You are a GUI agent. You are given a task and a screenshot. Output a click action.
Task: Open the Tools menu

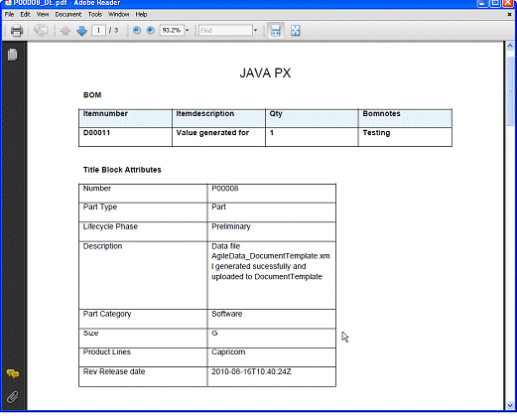coord(95,15)
